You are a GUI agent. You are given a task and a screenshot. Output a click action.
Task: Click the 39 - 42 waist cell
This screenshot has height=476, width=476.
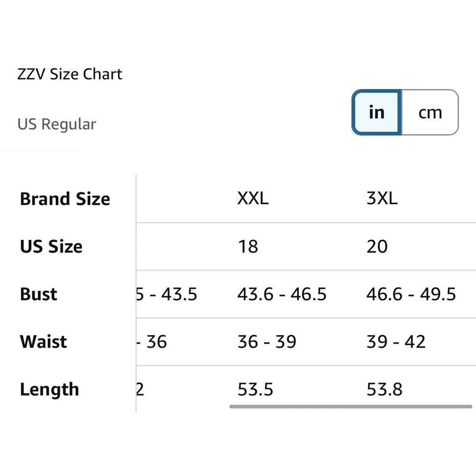click(x=396, y=342)
